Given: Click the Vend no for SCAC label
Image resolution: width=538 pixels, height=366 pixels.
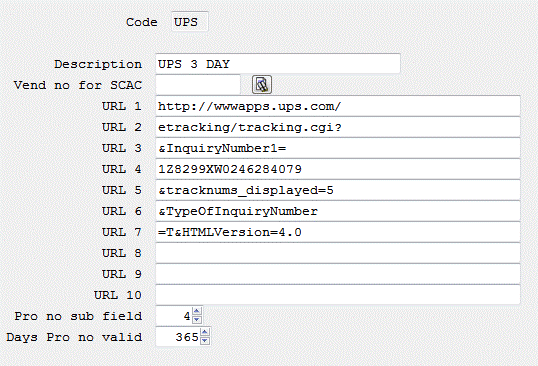Looking at the screenshot, I should tap(78, 85).
